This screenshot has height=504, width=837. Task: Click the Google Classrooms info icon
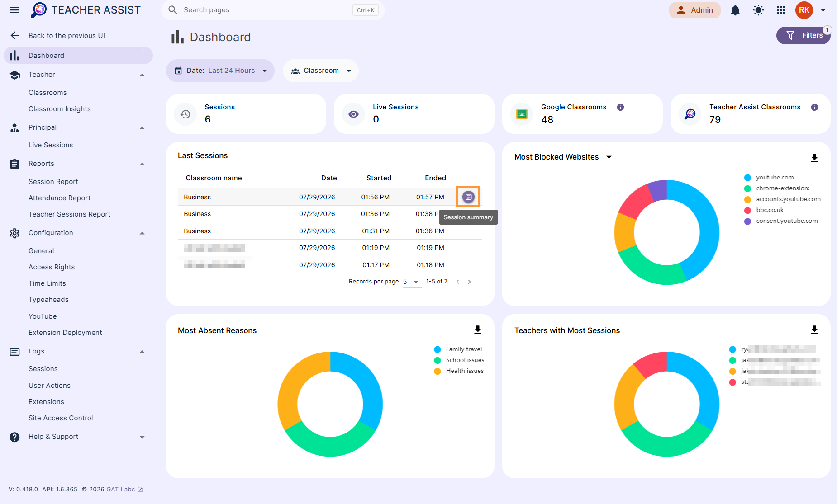(621, 107)
